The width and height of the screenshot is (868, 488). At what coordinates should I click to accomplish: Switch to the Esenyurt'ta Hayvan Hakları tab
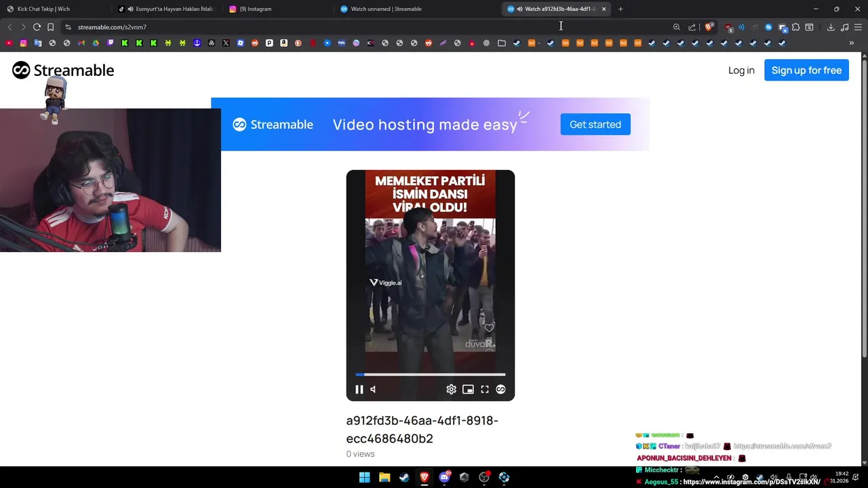tap(168, 9)
